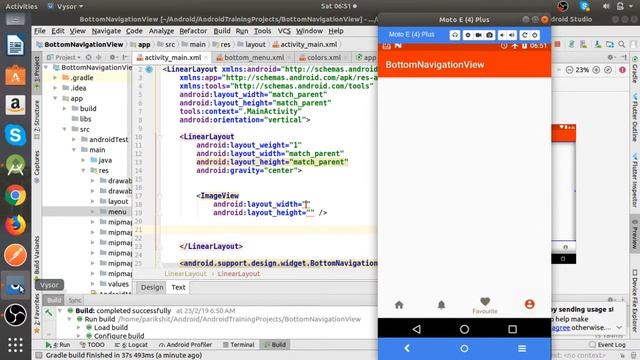The width and height of the screenshot is (640, 360).
Task: Tap the Android recents square on the phone
Action: 512,329
